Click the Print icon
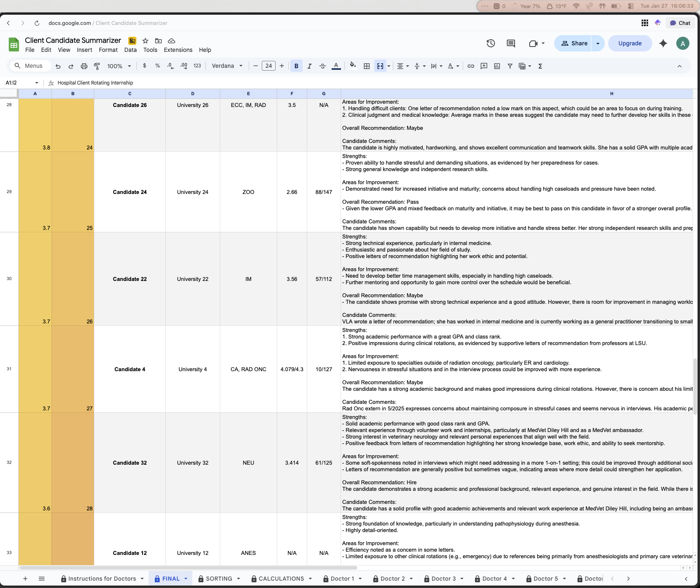 click(x=84, y=66)
